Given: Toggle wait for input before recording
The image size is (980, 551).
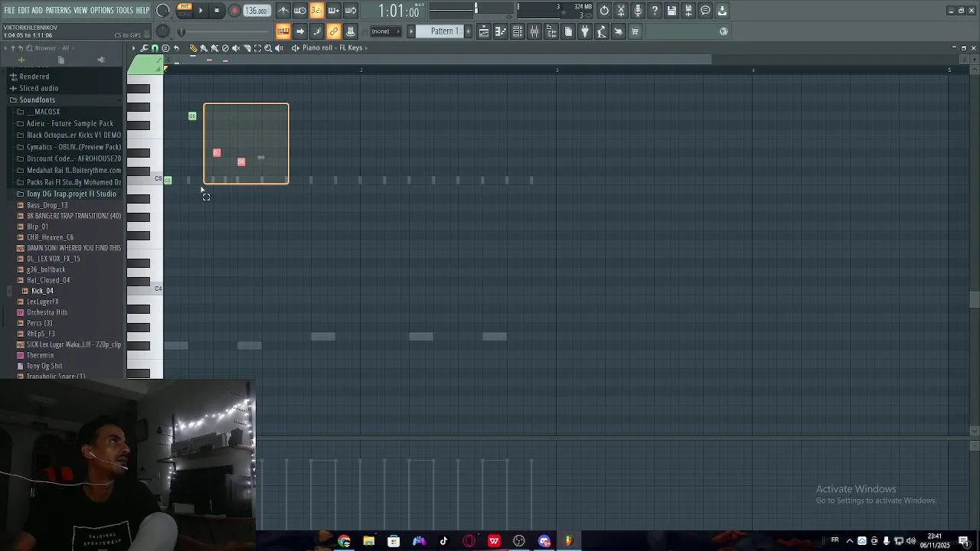Looking at the screenshot, I should coord(300,11).
